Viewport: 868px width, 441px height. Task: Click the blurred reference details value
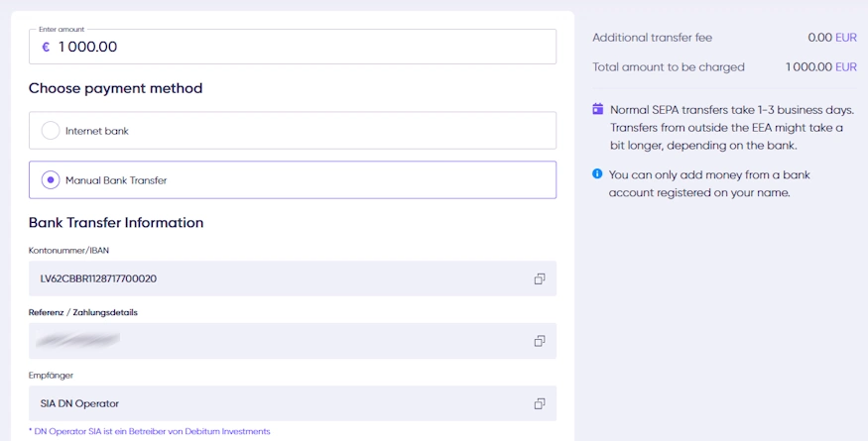[x=77, y=341]
